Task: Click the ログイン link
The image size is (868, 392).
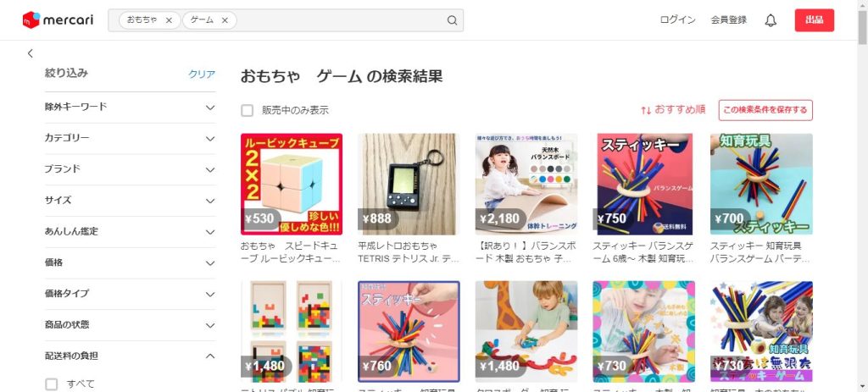Action: pos(677,20)
